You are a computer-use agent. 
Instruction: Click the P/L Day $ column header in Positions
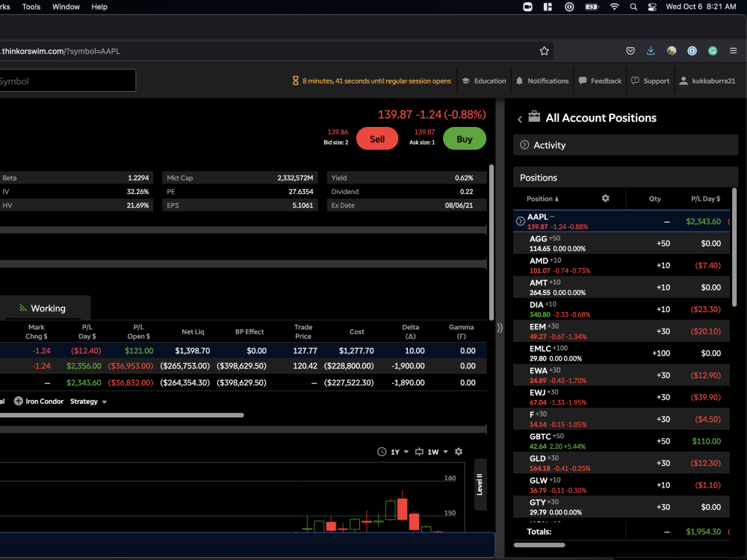pyautogui.click(x=706, y=199)
